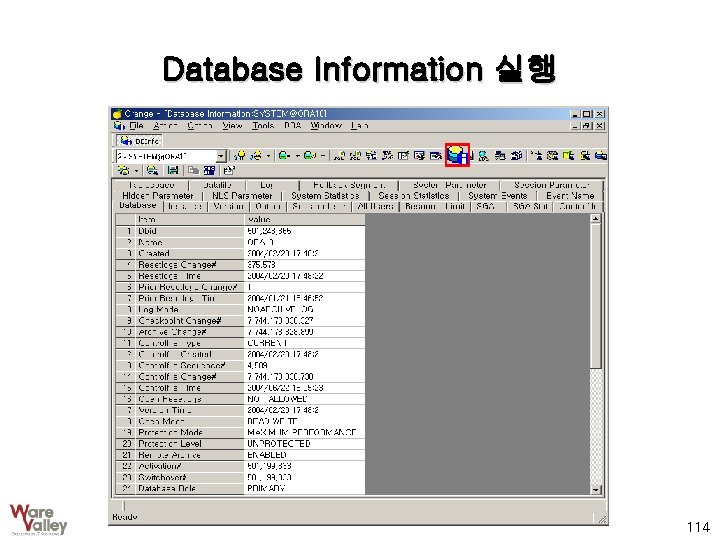Switch to the All Users tab

click(375, 207)
